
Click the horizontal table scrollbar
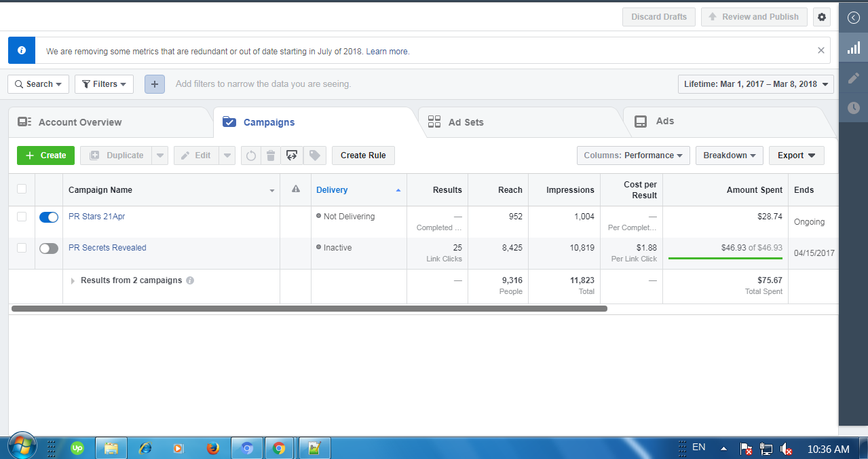pos(309,308)
